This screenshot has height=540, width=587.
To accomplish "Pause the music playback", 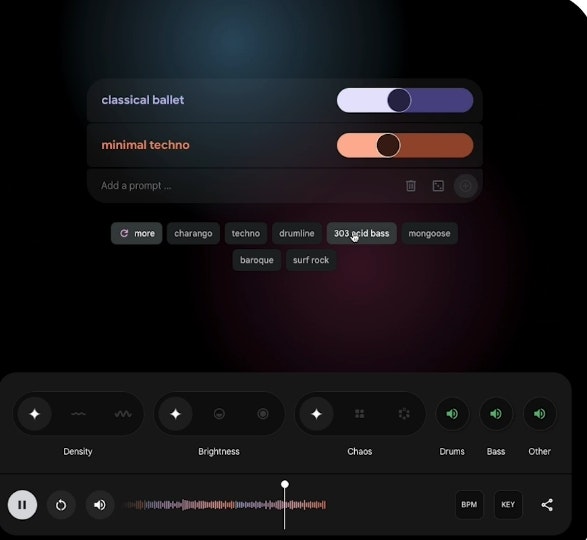I will (22, 505).
